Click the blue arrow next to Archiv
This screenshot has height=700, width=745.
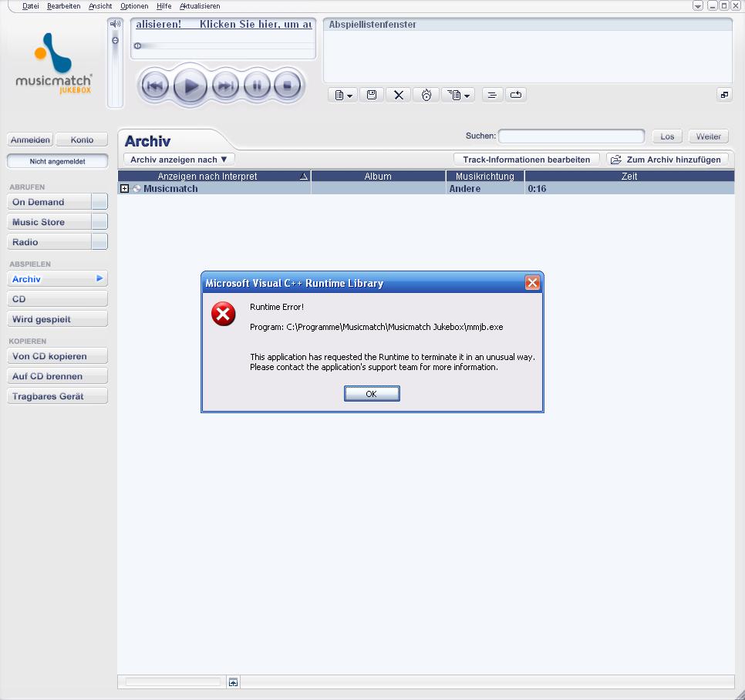[x=99, y=278]
